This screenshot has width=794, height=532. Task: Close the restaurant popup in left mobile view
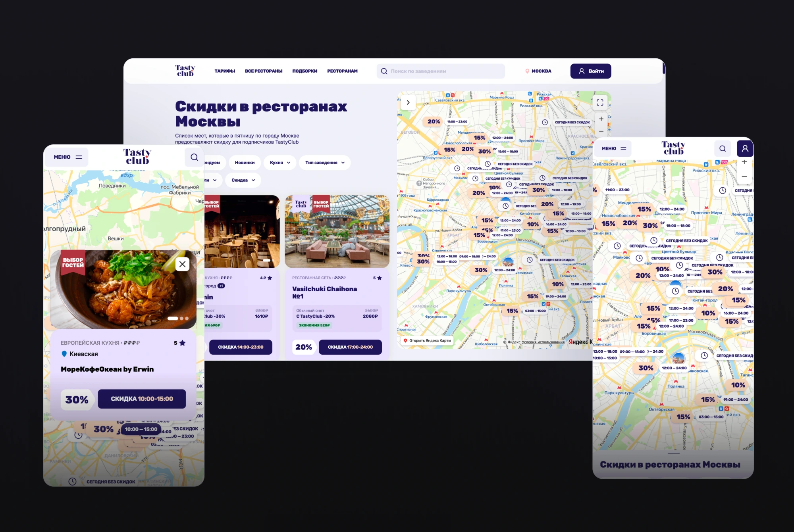point(182,264)
